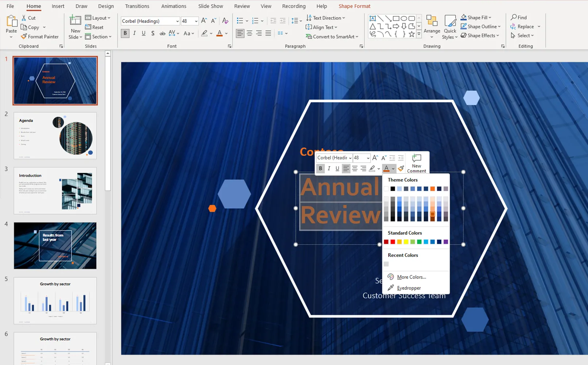Switch to the Slide Show tab

click(x=210, y=6)
